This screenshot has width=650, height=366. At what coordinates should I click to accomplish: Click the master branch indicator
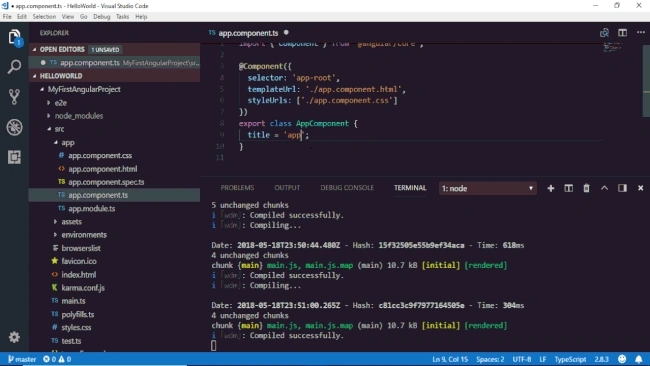click(x=22, y=359)
